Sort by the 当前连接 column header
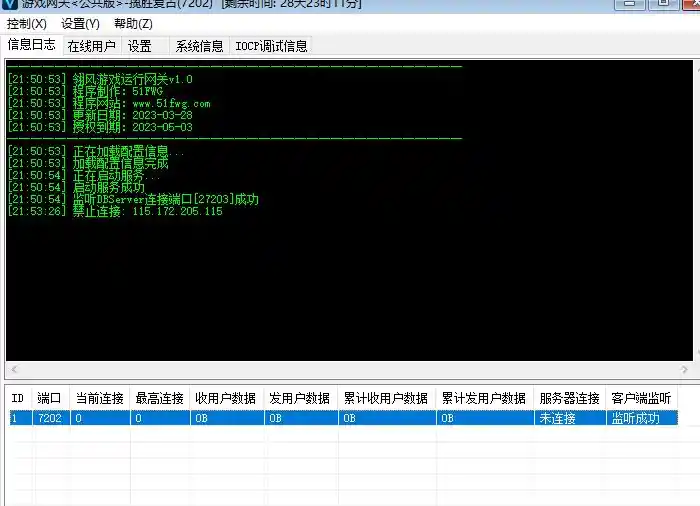700x506 pixels. click(x=100, y=398)
